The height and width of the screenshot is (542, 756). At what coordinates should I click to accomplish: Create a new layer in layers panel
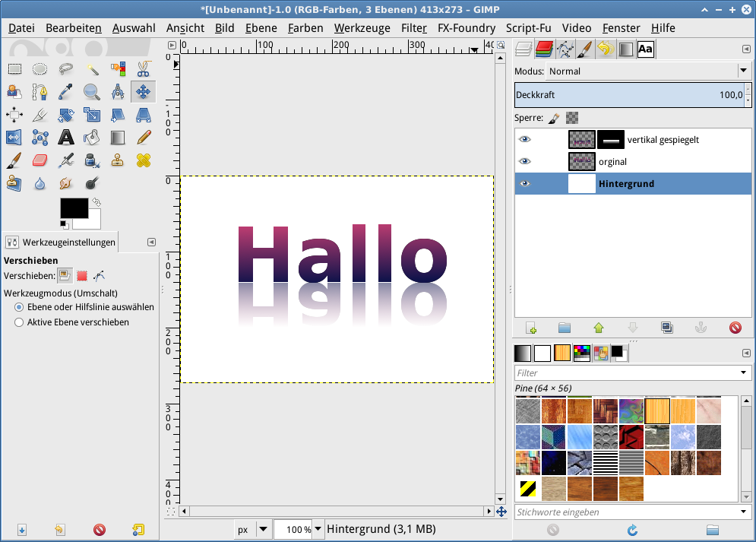click(531, 328)
